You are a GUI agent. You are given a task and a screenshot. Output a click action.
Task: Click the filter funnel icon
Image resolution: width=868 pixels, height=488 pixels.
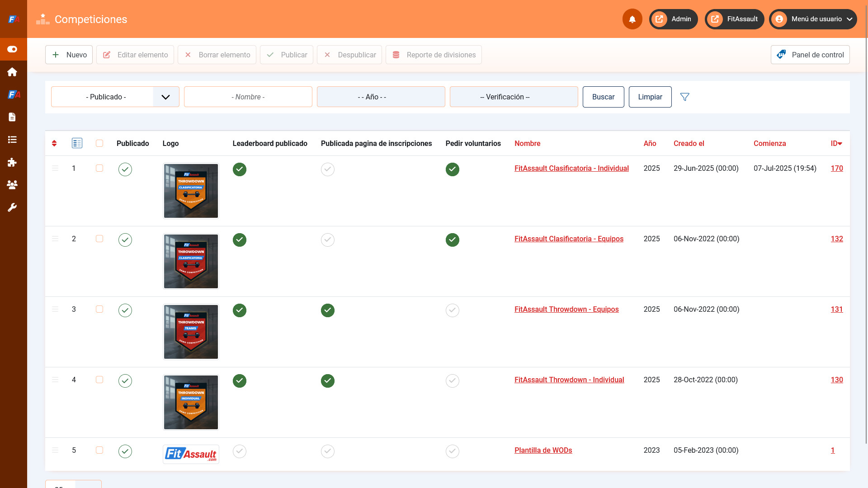(x=685, y=97)
